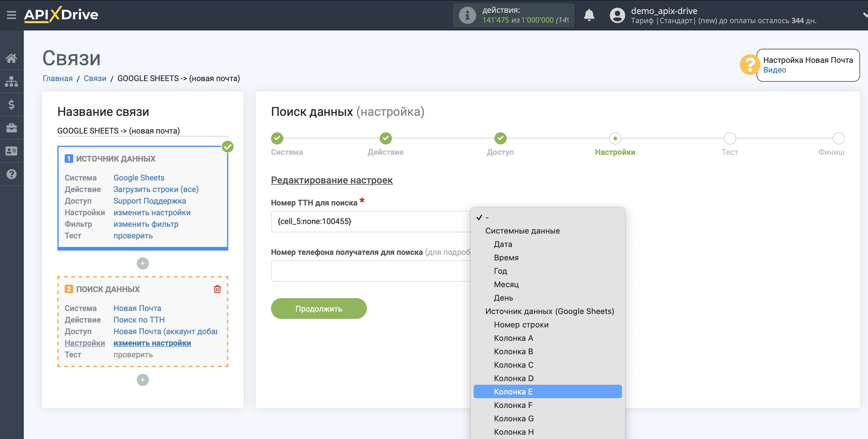Select Колонка B option

point(548,352)
